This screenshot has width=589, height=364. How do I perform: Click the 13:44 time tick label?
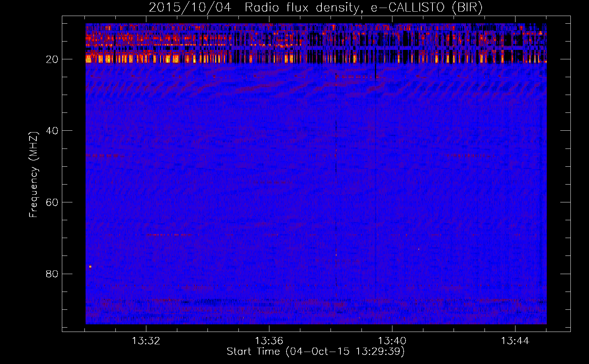tap(515, 341)
